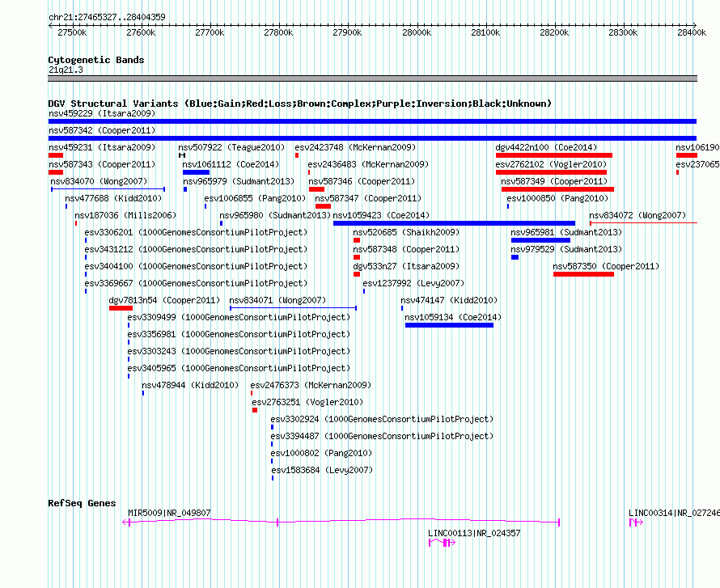Open the nsv477688 (Kidd2010) variant label
The height and width of the screenshot is (588, 720).
(113, 198)
